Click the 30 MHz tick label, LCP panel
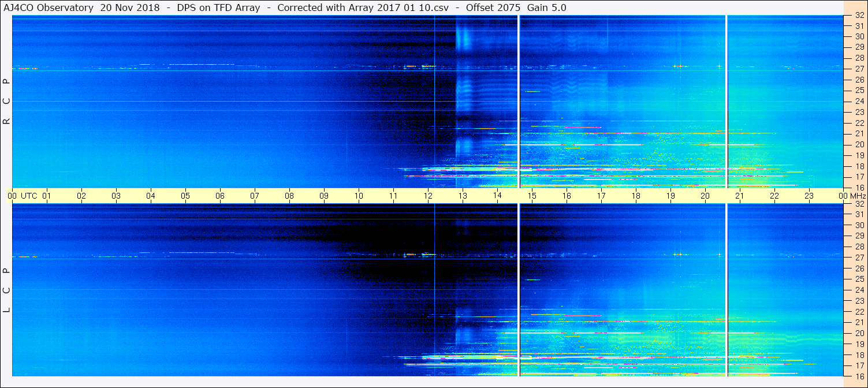The height and width of the screenshot is (388, 868). pos(859,225)
